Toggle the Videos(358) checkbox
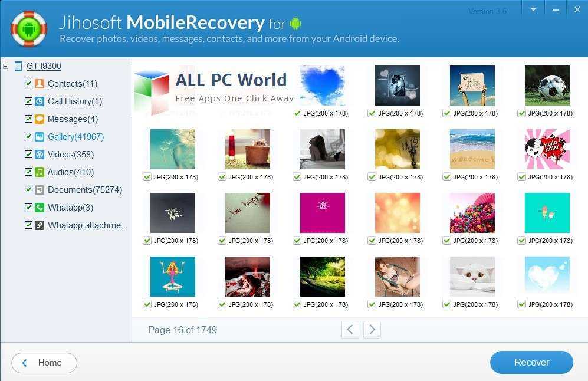The image size is (588, 381). point(28,154)
